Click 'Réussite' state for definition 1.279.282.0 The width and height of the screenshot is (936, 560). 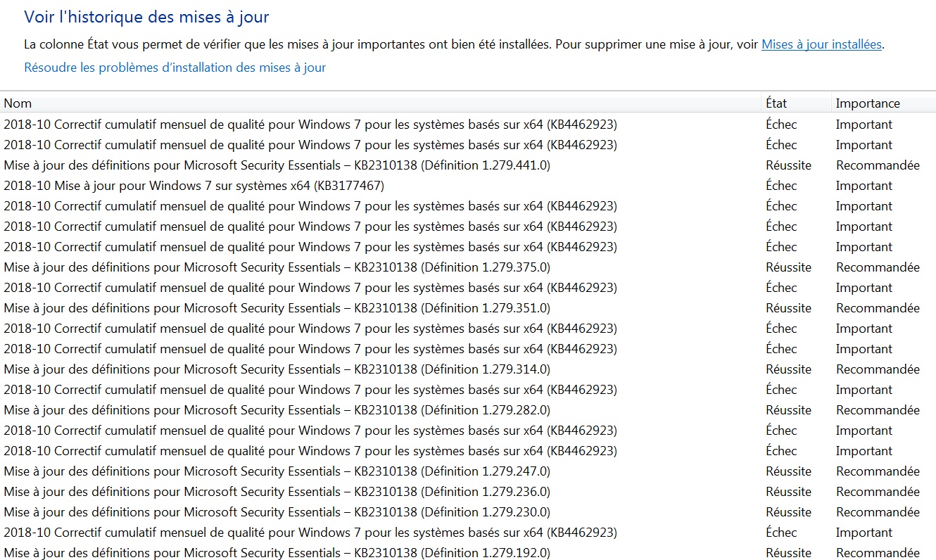point(788,410)
